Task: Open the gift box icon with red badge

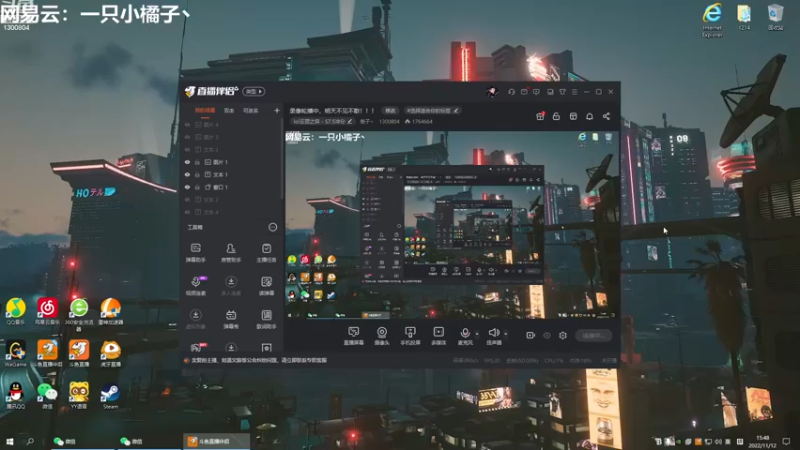Action: coord(540,116)
